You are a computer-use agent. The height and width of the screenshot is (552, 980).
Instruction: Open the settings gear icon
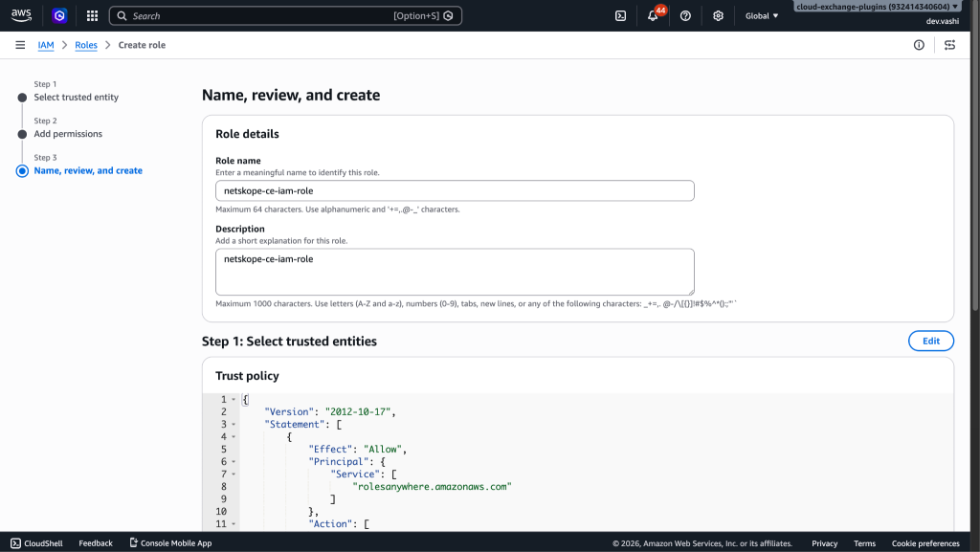click(718, 15)
